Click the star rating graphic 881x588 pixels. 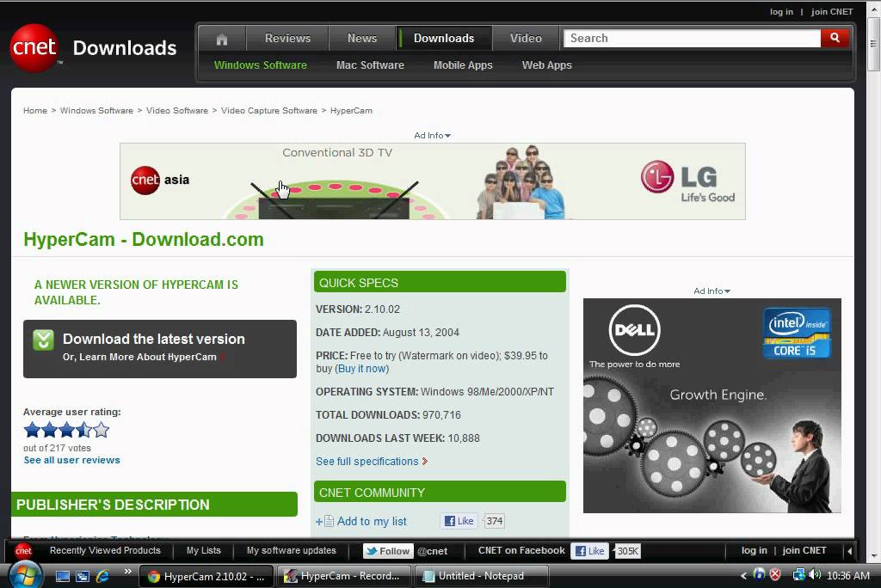[x=66, y=430]
